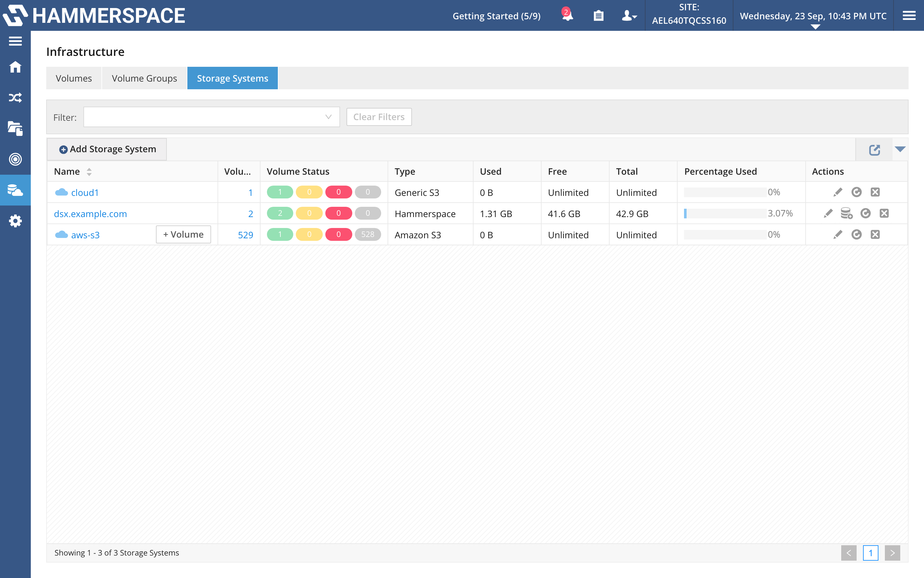Open the top-right hamburger menu
Viewport: 924px width, 578px height.
pyautogui.click(x=909, y=16)
